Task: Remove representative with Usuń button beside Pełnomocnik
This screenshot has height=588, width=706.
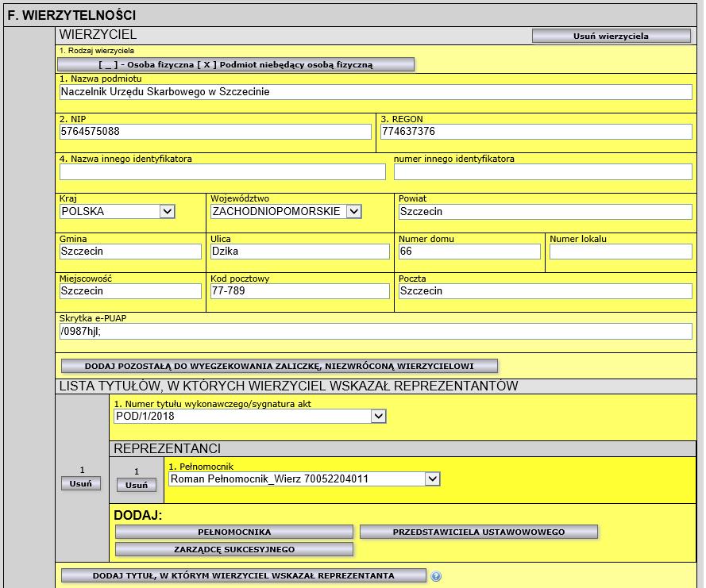Action: 137,486
